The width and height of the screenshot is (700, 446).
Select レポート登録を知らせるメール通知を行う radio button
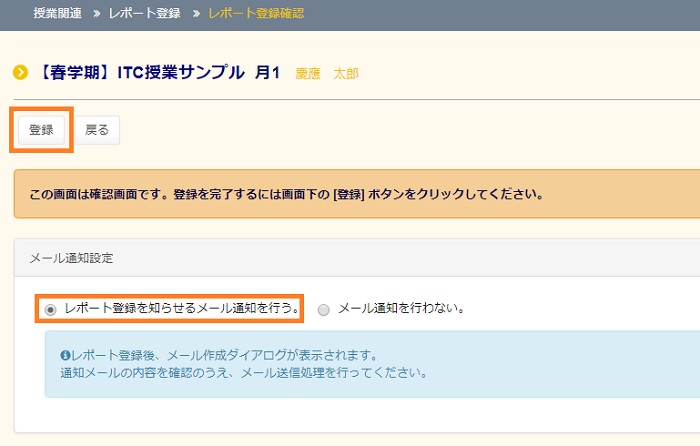point(51,309)
